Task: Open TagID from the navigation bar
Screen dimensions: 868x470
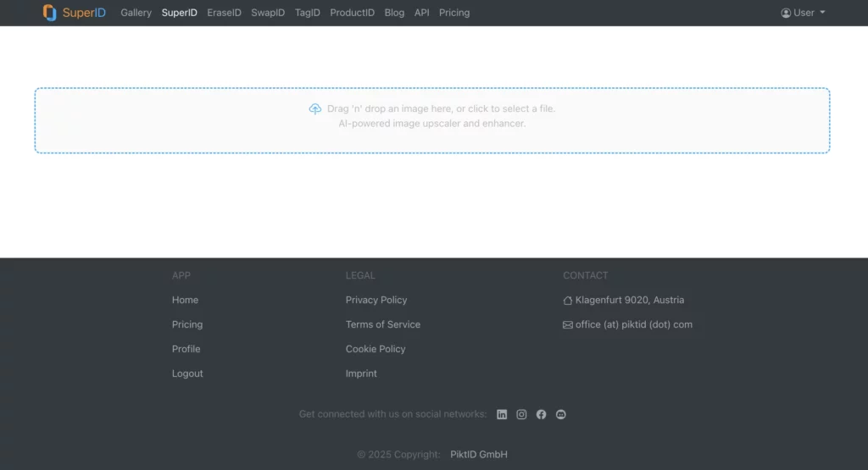Action: coord(308,13)
